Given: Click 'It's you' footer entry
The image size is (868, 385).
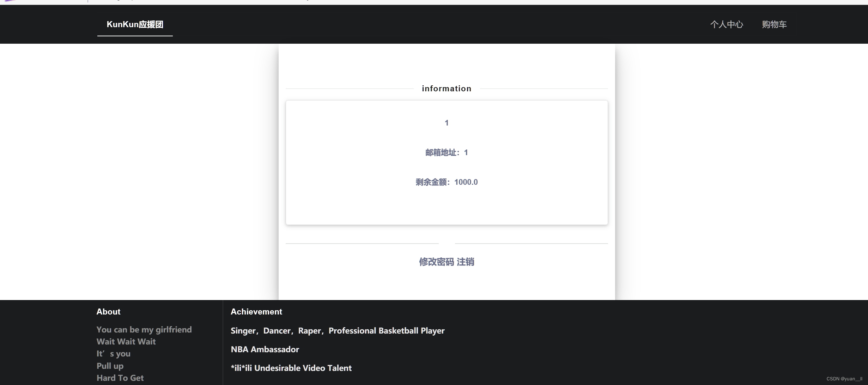Looking at the screenshot, I should [113, 354].
